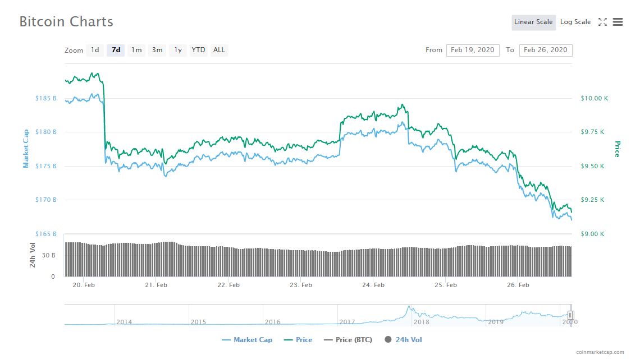
Task: Toggle the fullscreen chart icon
Action: (x=602, y=22)
